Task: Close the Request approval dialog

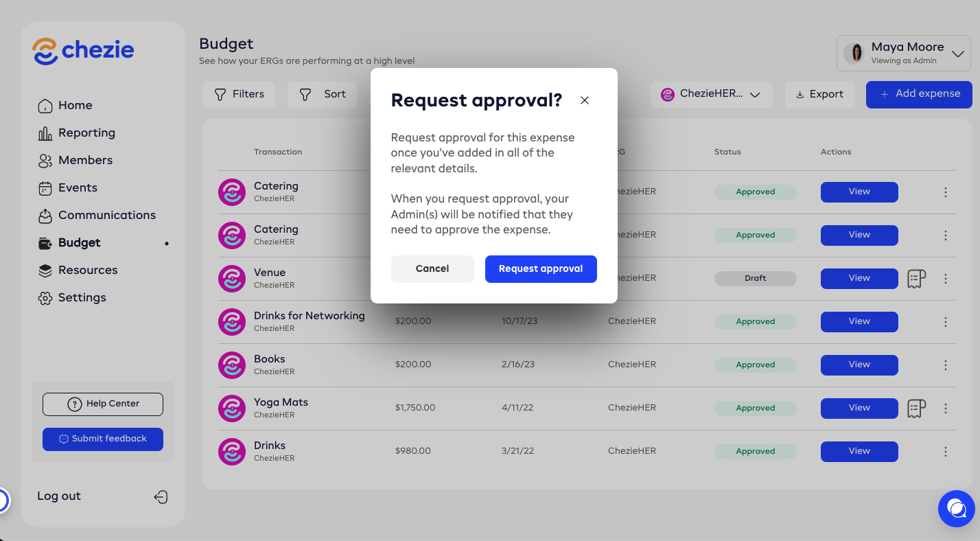Action: 585,100
